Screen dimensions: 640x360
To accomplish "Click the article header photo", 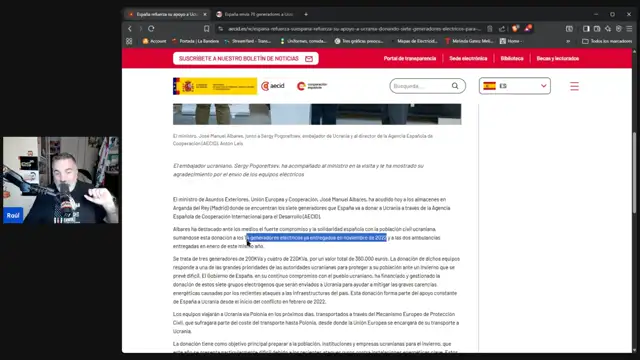I will (x=317, y=114).
